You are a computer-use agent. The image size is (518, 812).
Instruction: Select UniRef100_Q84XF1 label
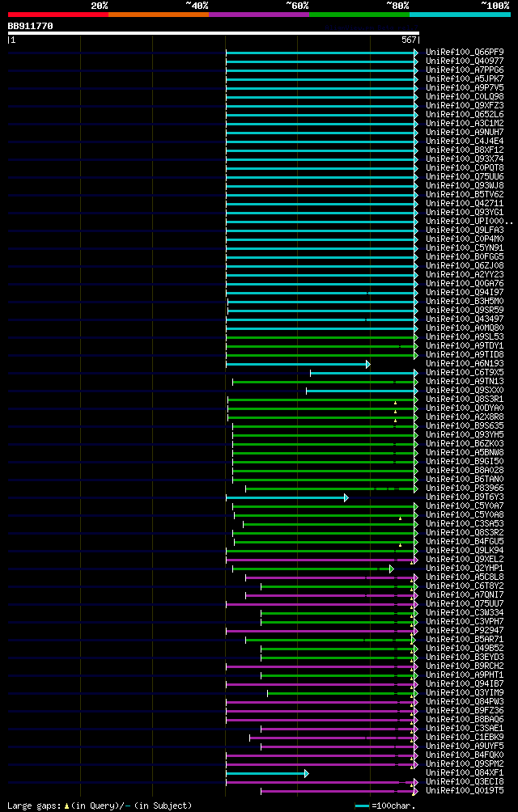point(465,772)
